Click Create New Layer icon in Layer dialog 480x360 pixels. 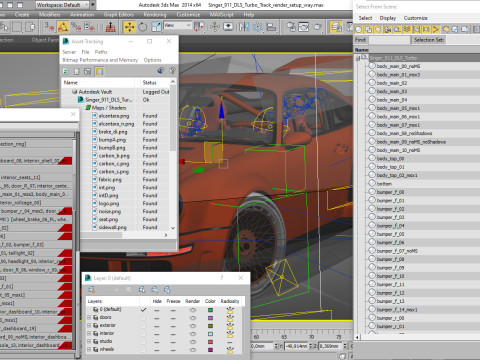pos(92,289)
